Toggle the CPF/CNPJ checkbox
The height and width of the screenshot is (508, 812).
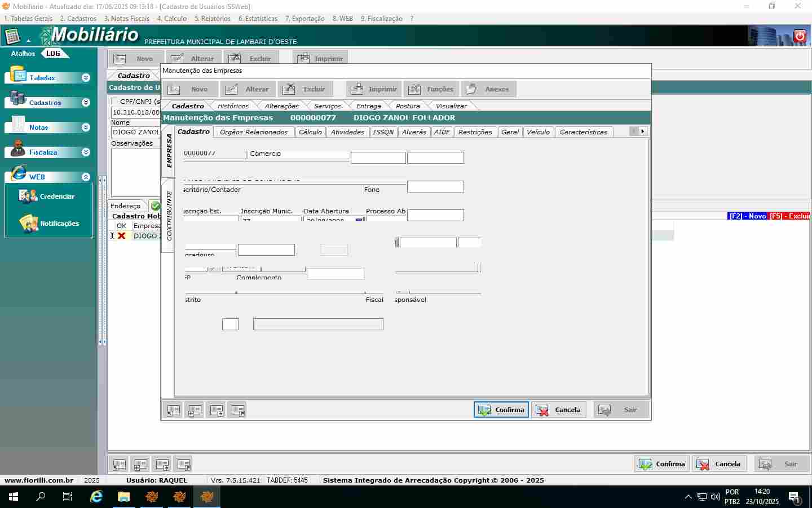(115, 102)
